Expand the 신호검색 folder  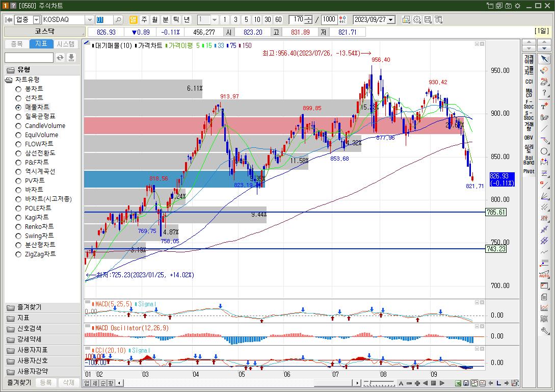click(x=42, y=329)
